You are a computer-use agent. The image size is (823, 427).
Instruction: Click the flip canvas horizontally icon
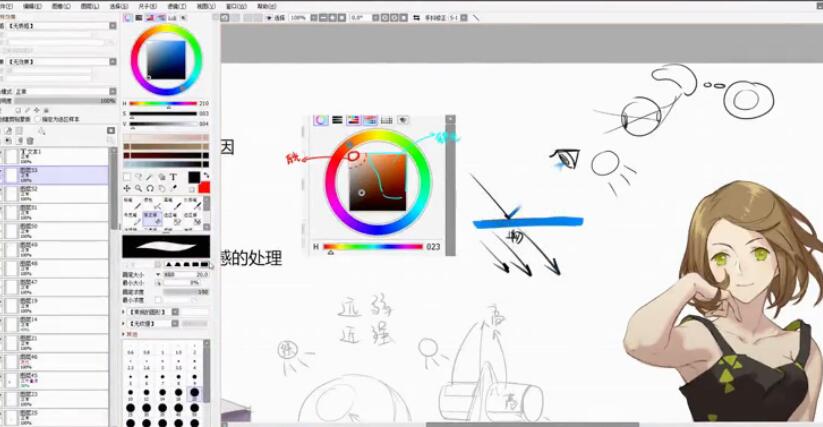pyautogui.click(x=416, y=18)
